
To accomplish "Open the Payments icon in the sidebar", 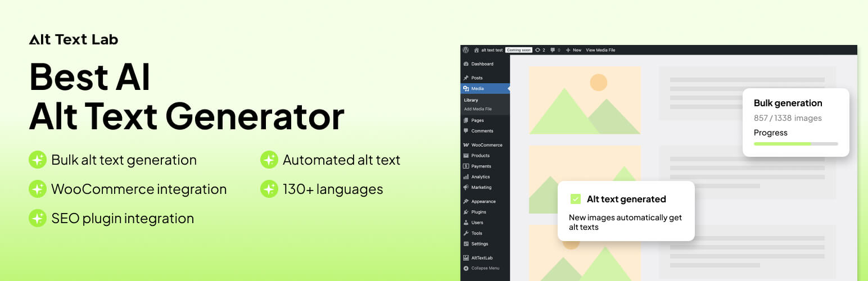I will pyautogui.click(x=466, y=166).
